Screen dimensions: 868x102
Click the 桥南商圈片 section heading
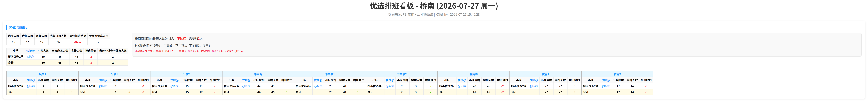click(18, 28)
